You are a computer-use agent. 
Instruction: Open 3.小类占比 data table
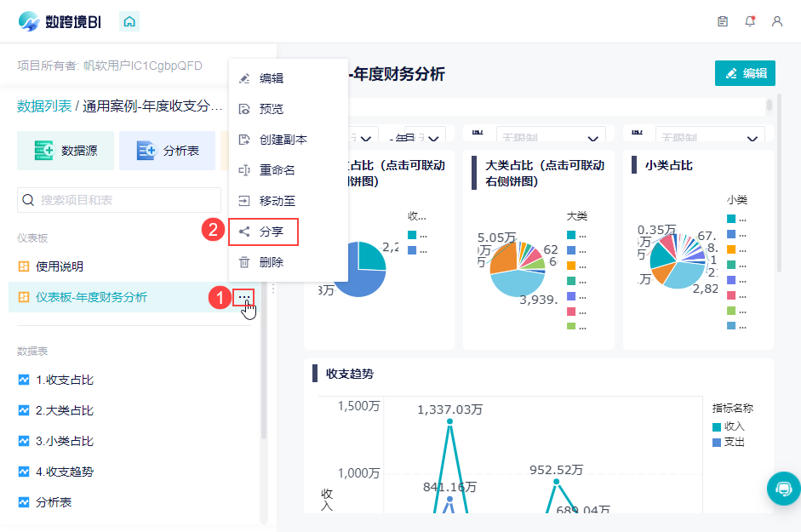[65, 441]
